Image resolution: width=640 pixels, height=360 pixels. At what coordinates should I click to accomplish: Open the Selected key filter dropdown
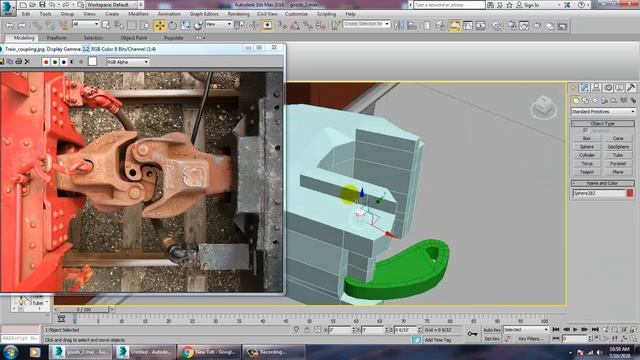[526, 329]
